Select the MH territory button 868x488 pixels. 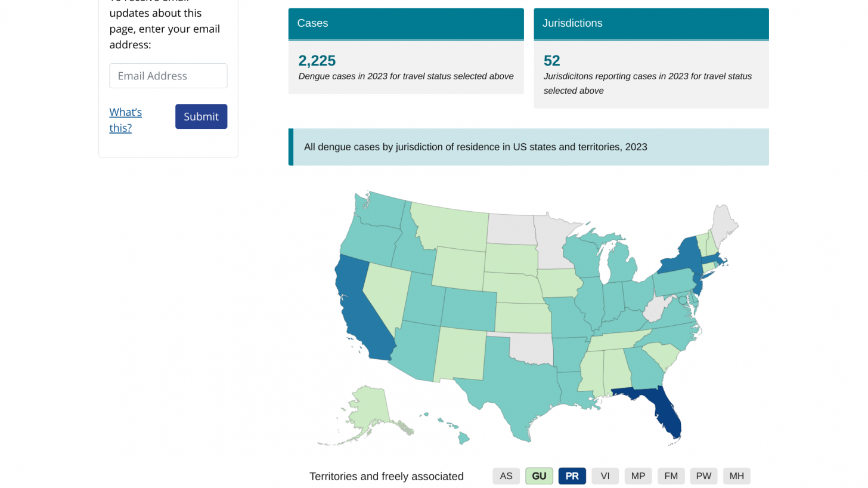tap(736, 476)
